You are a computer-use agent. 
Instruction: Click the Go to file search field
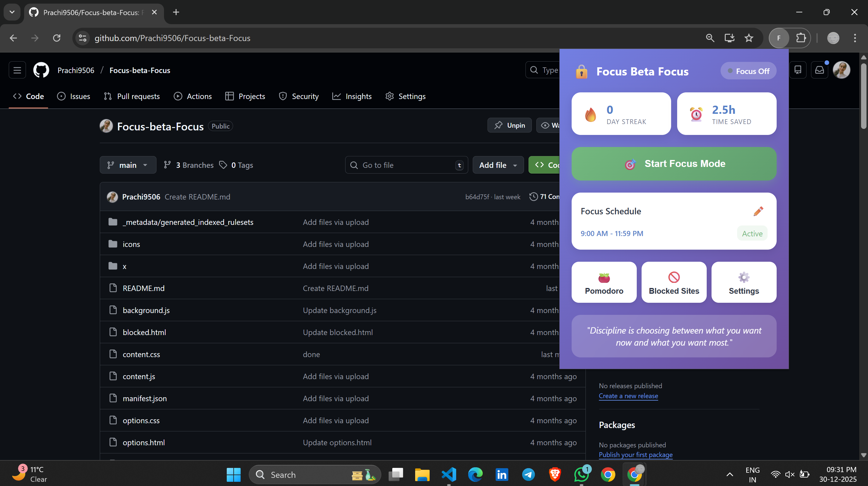404,165
